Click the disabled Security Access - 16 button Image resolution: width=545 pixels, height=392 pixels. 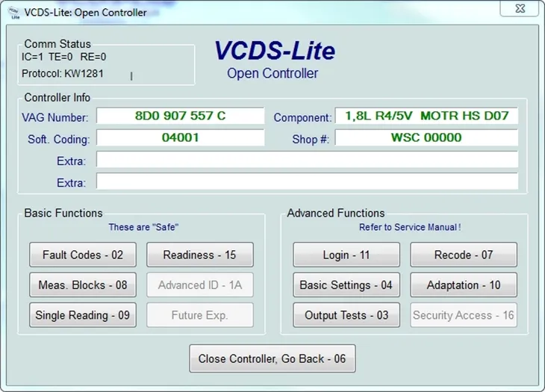click(x=463, y=315)
